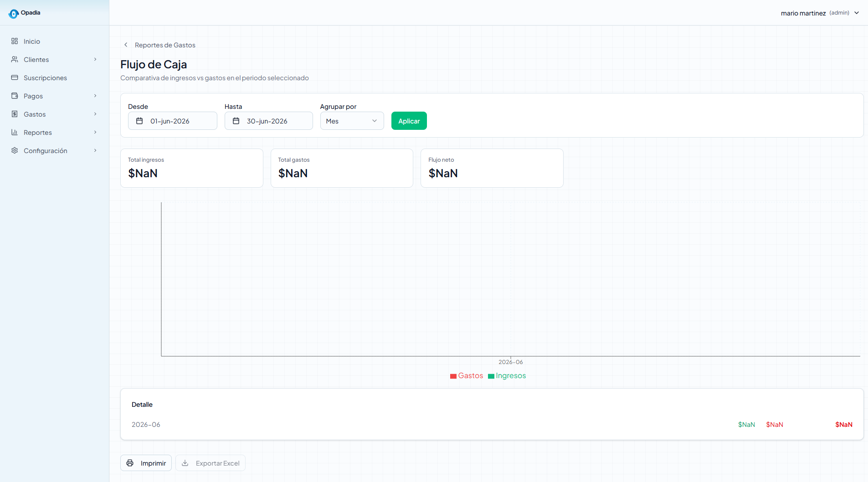Click the Reportes bar chart icon
The width and height of the screenshot is (868, 482).
click(x=15, y=132)
